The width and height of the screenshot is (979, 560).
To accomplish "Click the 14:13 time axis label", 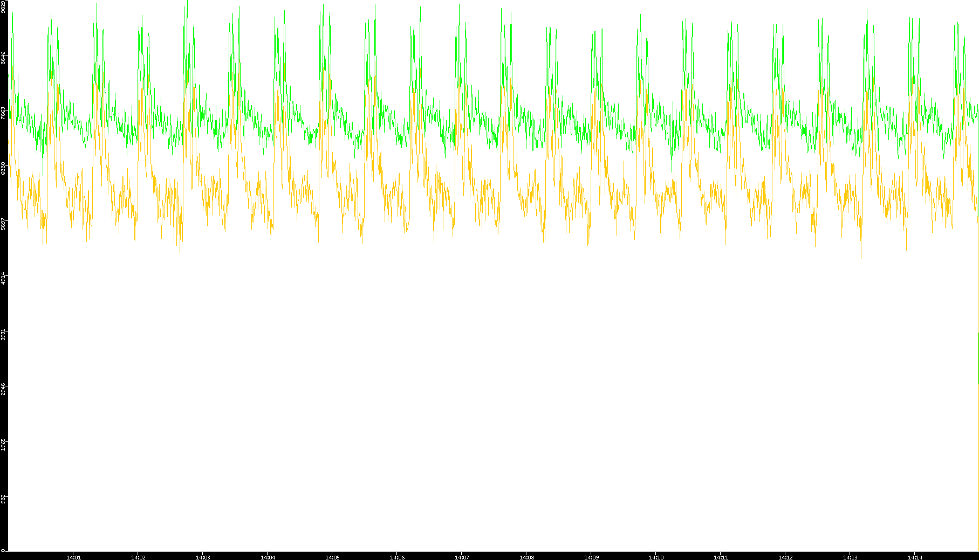I will click(x=850, y=557).
